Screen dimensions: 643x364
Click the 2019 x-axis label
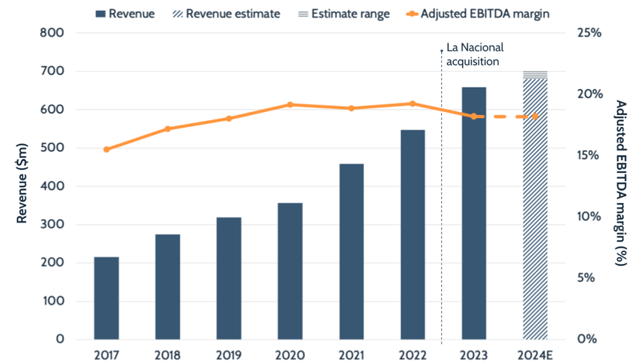pyautogui.click(x=229, y=356)
